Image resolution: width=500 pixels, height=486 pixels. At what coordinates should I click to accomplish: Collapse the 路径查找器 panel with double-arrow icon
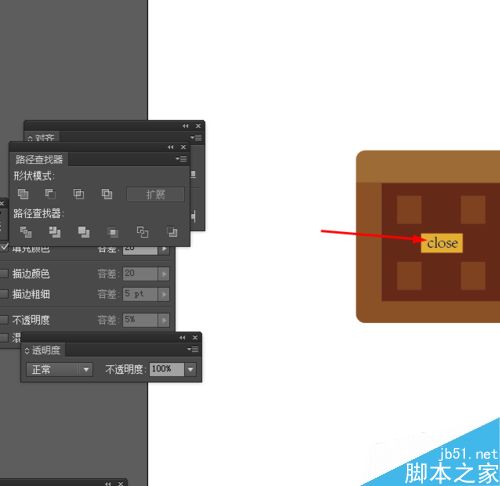(x=171, y=147)
